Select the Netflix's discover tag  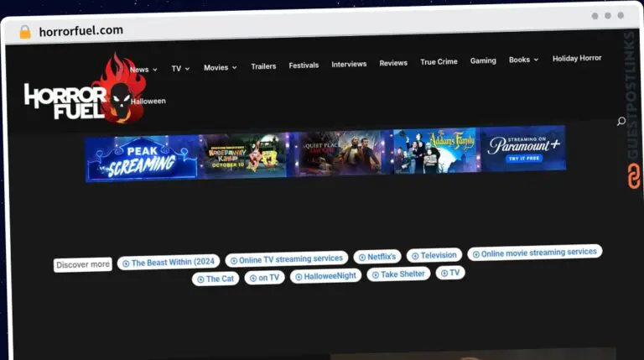click(x=377, y=257)
